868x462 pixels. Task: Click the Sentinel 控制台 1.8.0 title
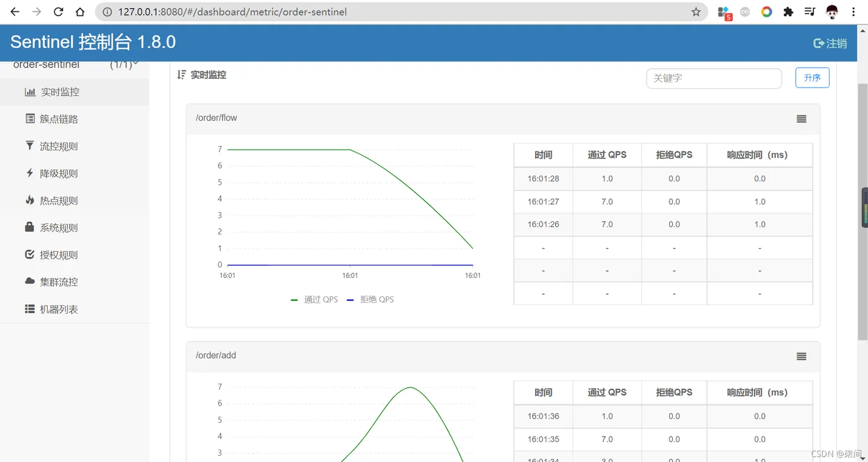(93, 42)
